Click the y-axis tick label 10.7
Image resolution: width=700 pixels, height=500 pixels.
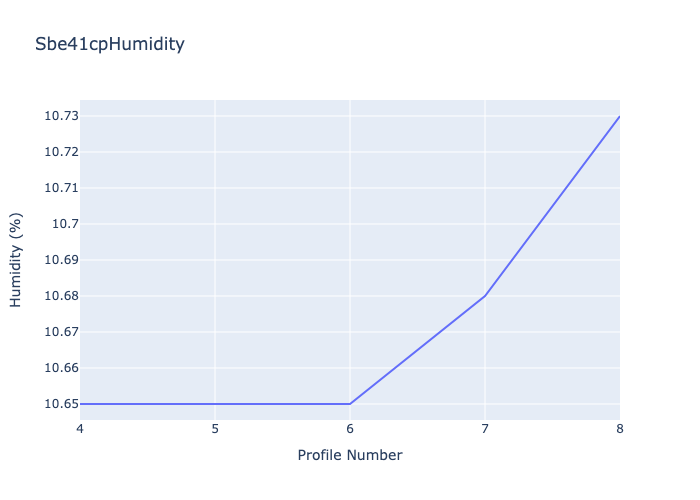pos(65,224)
